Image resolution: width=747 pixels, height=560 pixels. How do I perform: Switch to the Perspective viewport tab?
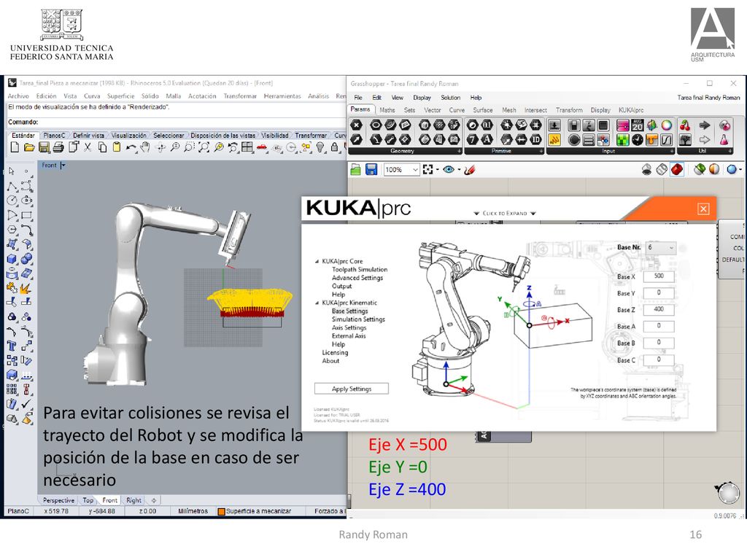click(58, 500)
